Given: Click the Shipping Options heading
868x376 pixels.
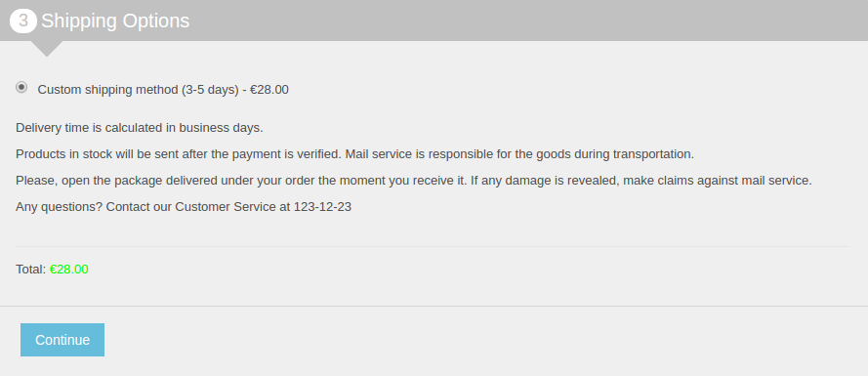Looking at the screenshot, I should click(x=115, y=21).
